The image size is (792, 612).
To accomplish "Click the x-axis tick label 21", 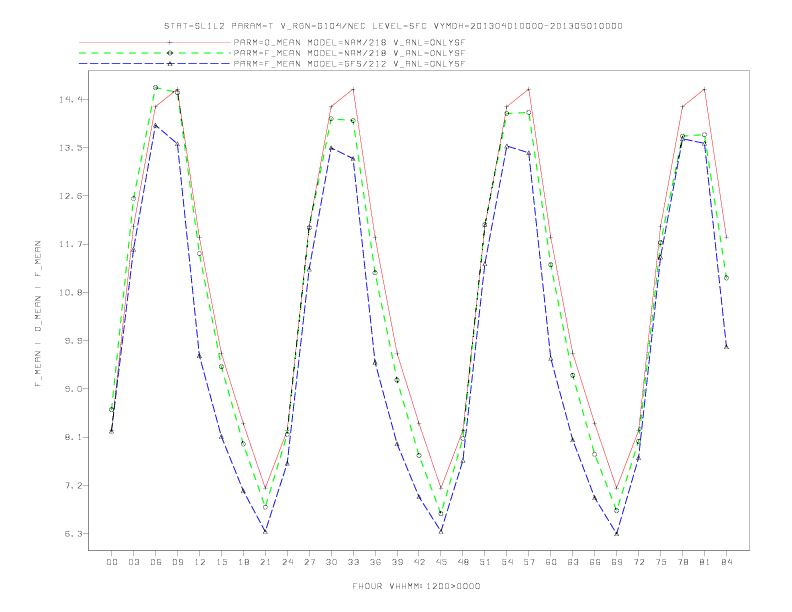I will point(265,562).
